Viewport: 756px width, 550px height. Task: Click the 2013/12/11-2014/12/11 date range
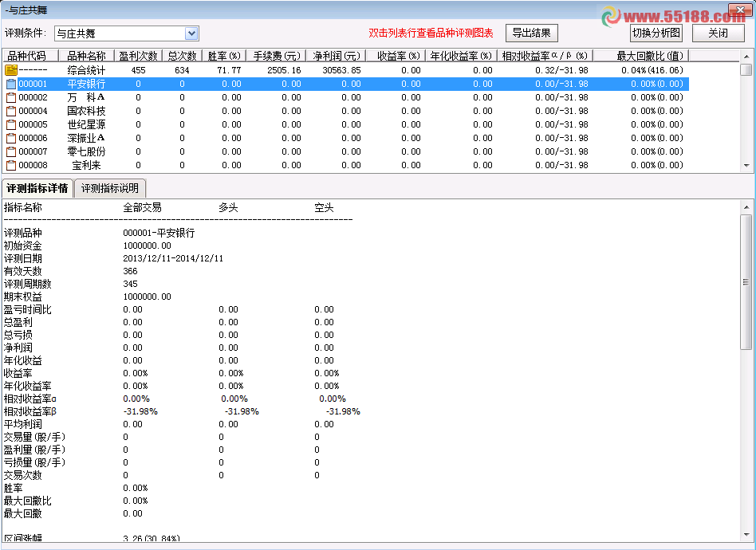pyautogui.click(x=173, y=258)
